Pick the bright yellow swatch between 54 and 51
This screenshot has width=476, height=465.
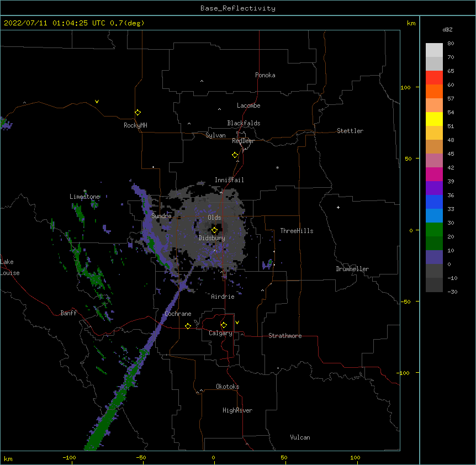point(434,119)
